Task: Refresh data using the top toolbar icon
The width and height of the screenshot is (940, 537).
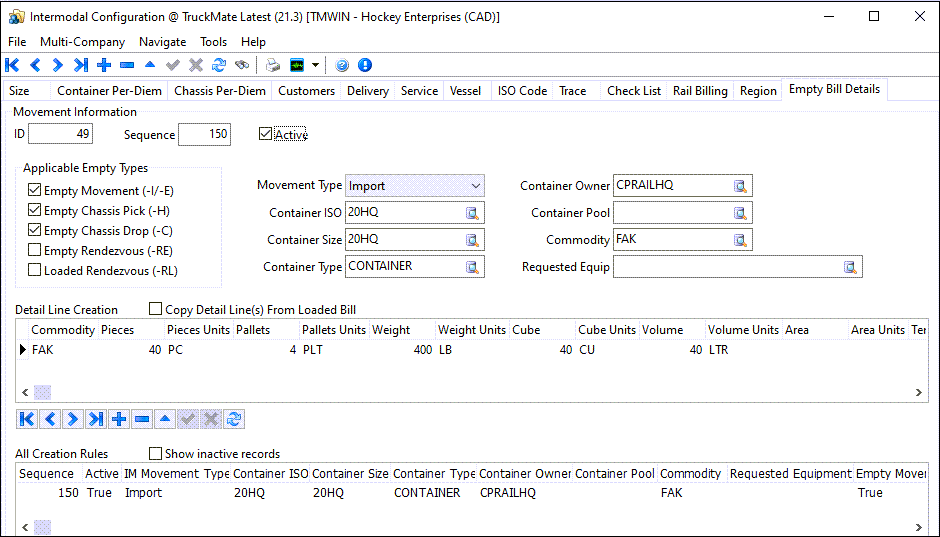Action: (219, 65)
